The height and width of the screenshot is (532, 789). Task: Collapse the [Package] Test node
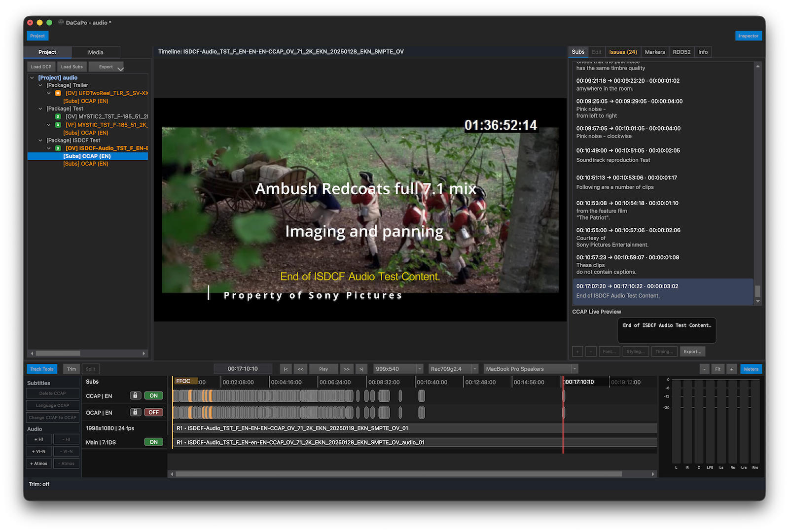pos(40,109)
